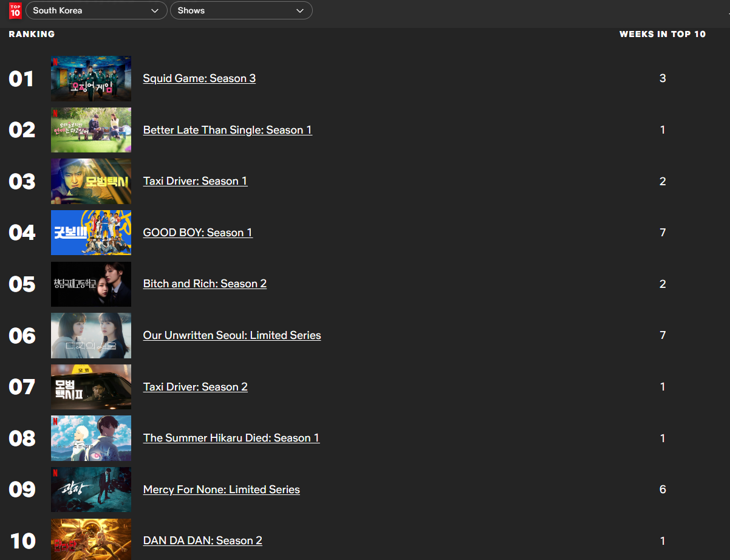This screenshot has height=560, width=730.
Task: Click weeks value 1 for Better Late Than Single
Action: (x=663, y=130)
